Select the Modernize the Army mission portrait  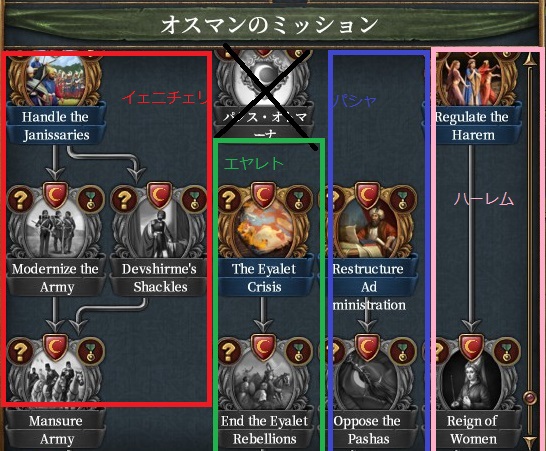click(56, 231)
